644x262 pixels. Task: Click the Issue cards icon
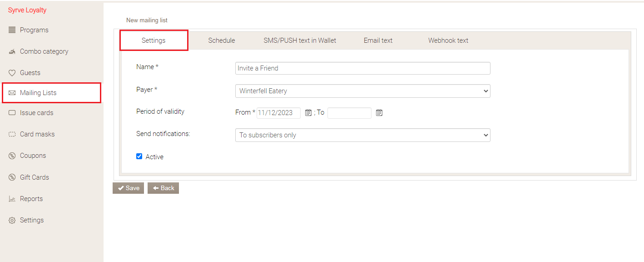pos(12,113)
